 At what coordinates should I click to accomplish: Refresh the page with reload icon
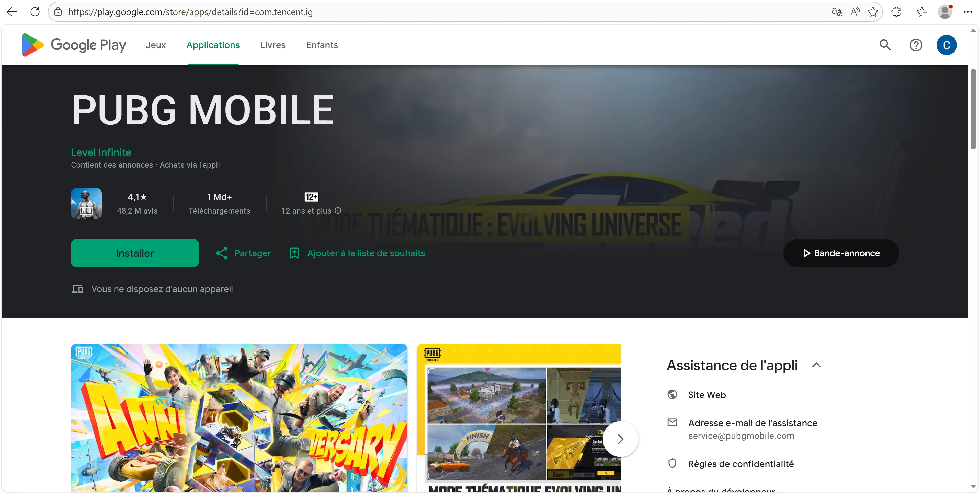35,12
